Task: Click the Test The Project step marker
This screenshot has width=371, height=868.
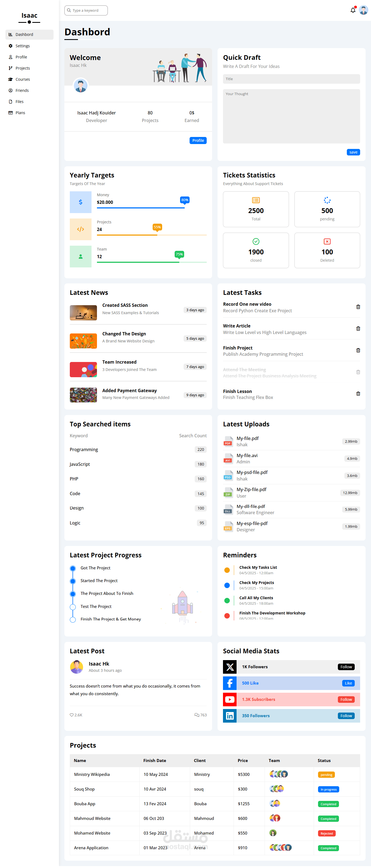Action: (73, 607)
